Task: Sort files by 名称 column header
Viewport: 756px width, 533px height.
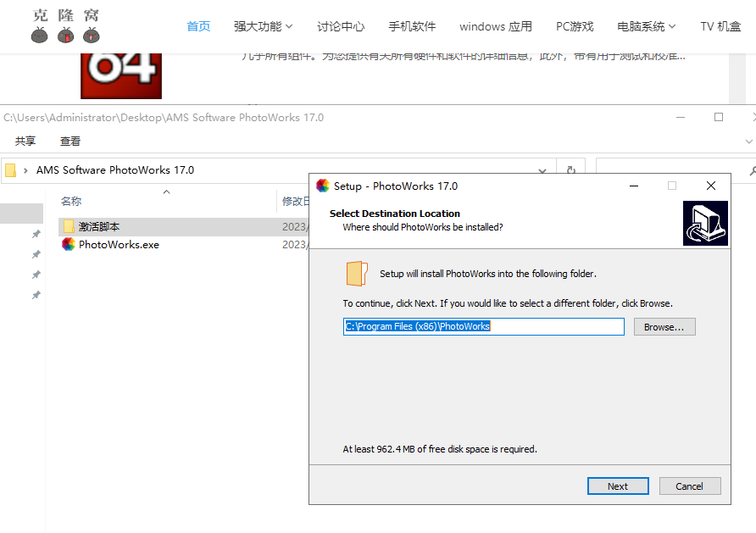Action: [x=71, y=202]
